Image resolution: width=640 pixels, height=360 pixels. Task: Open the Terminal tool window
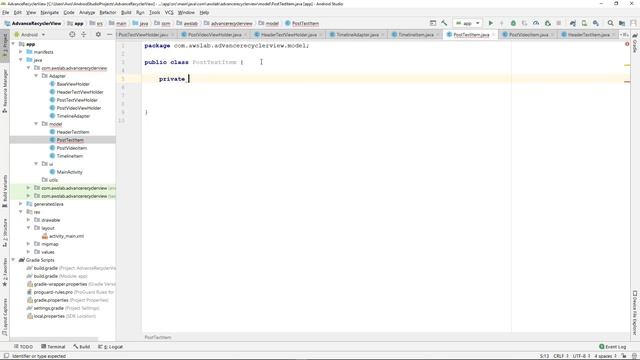coord(53,347)
